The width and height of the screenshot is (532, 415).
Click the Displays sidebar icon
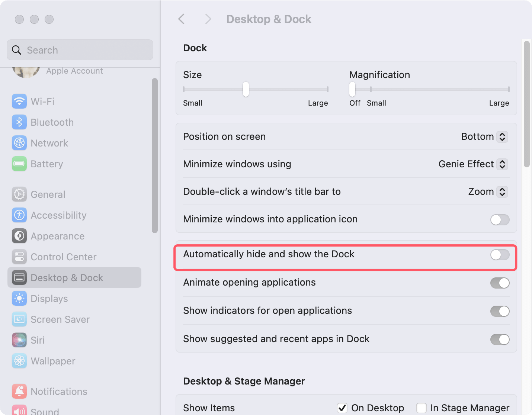(x=19, y=298)
